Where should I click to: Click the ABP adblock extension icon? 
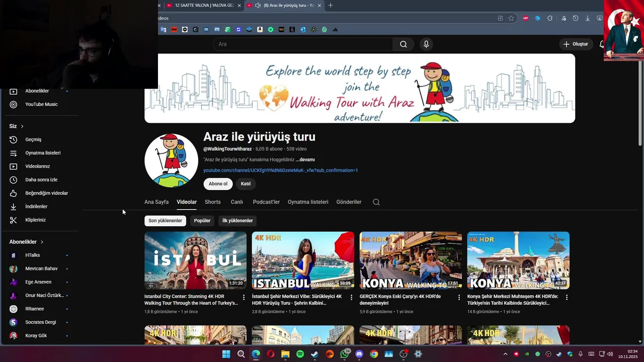click(x=525, y=18)
